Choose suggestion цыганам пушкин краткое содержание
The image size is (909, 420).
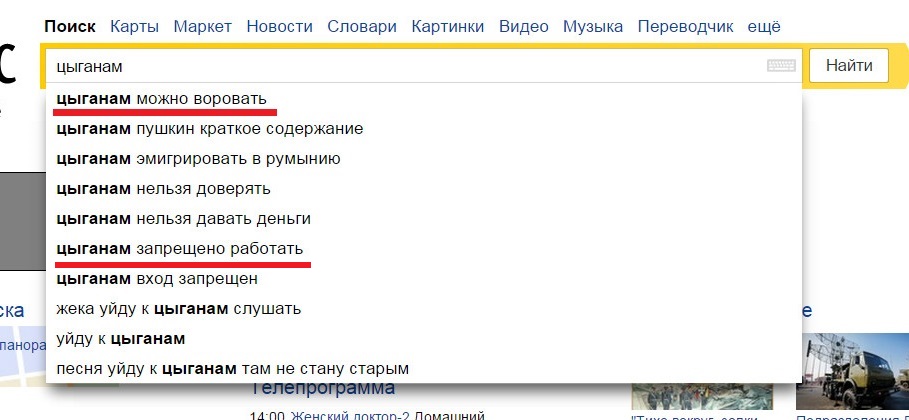tap(424, 129)
